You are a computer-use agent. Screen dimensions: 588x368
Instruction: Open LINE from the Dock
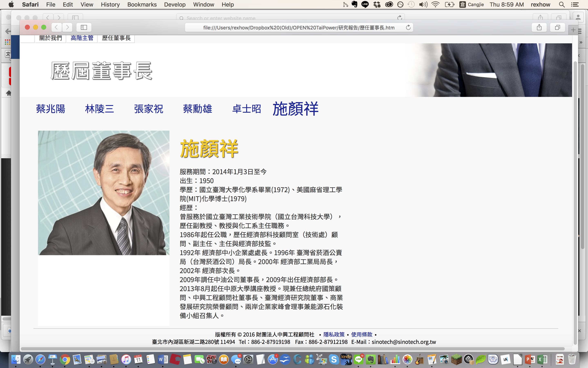359,359
